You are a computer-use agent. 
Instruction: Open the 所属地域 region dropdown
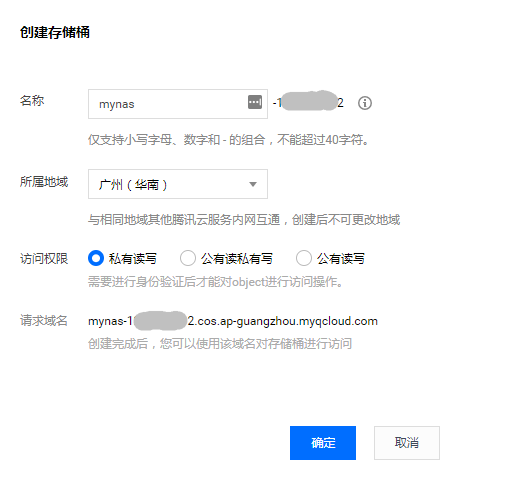tap(178, 184)
